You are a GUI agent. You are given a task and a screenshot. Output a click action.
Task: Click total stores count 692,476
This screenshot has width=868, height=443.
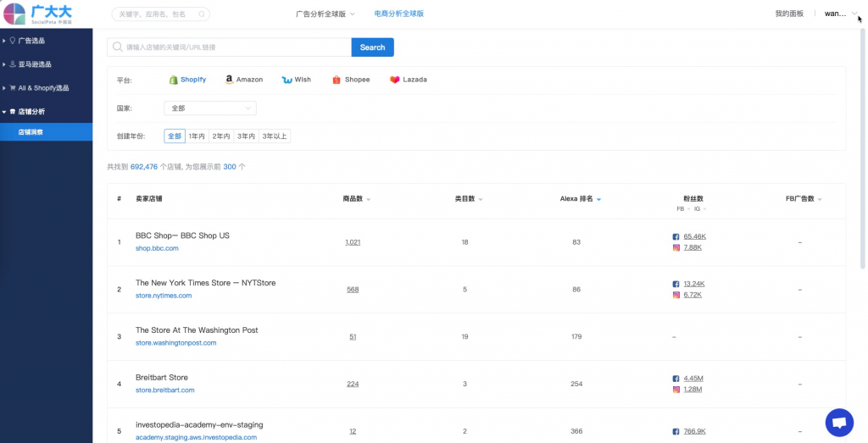[x=144, y=167]
